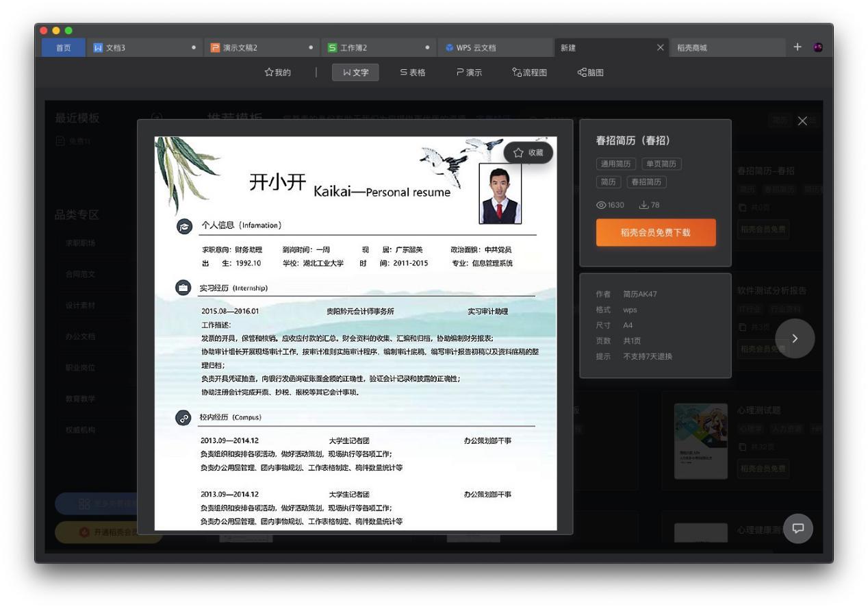Click the 稻壳会员免费下载 button
868x609 pixels.
click(x=655, y=232)
